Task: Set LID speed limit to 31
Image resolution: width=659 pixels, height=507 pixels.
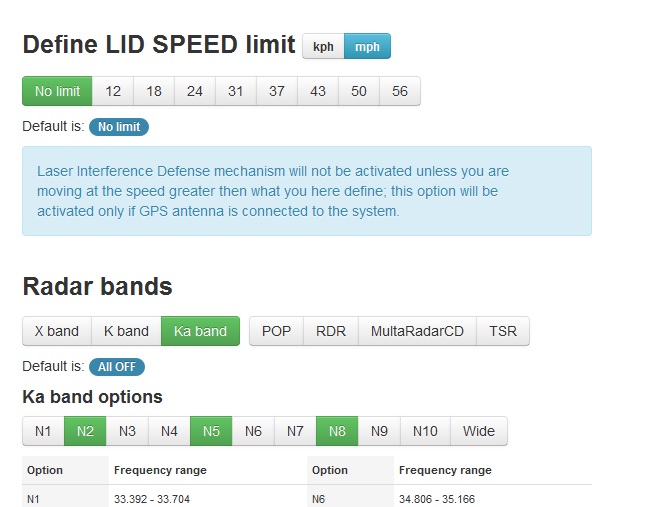Action: point(235,91)
